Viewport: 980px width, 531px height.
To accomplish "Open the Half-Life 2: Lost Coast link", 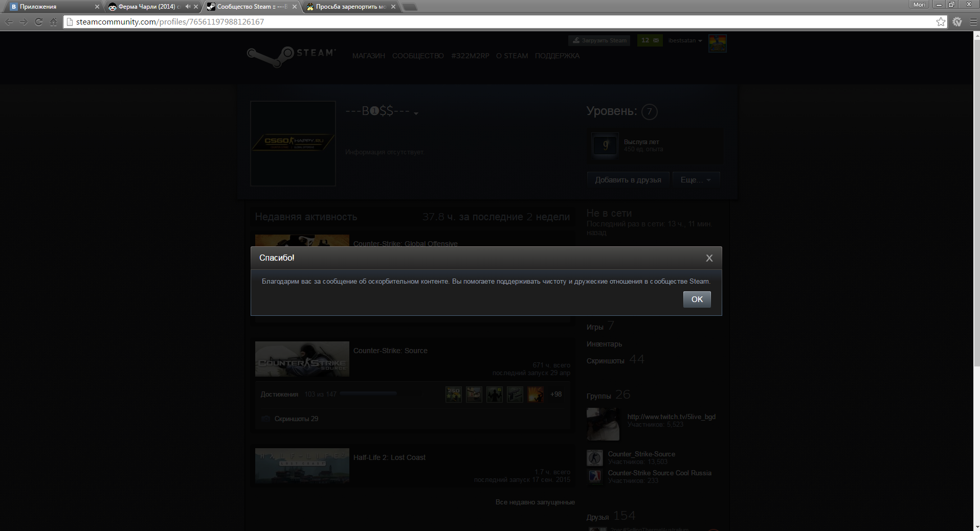I will [x=389, y=457].
